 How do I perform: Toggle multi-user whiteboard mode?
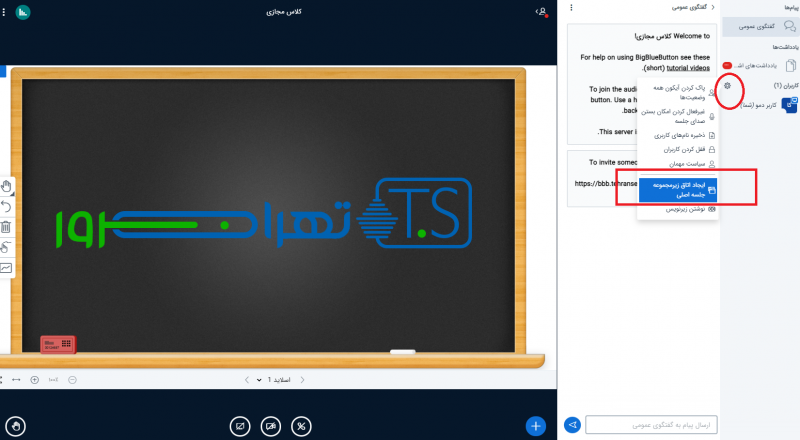[7, 247]
